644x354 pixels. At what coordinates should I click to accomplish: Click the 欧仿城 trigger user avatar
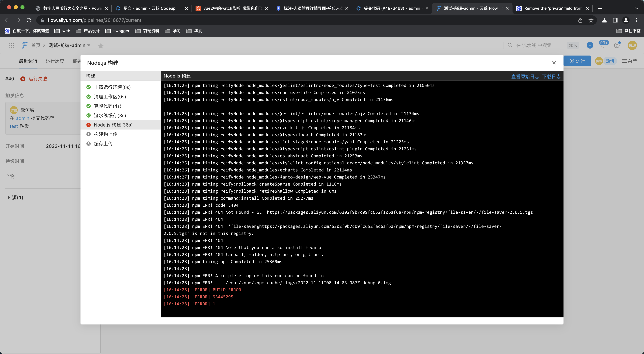[x=14, y=110]
